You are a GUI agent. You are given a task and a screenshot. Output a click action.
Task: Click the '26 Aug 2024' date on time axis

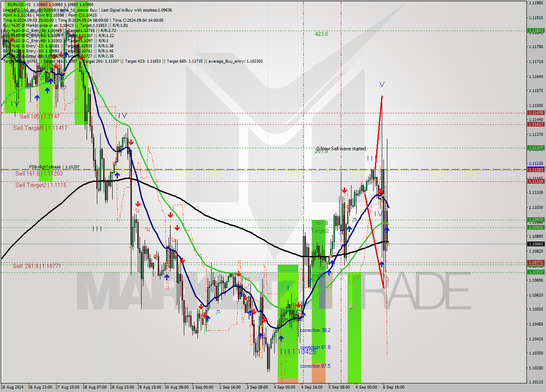pos(12,387)
